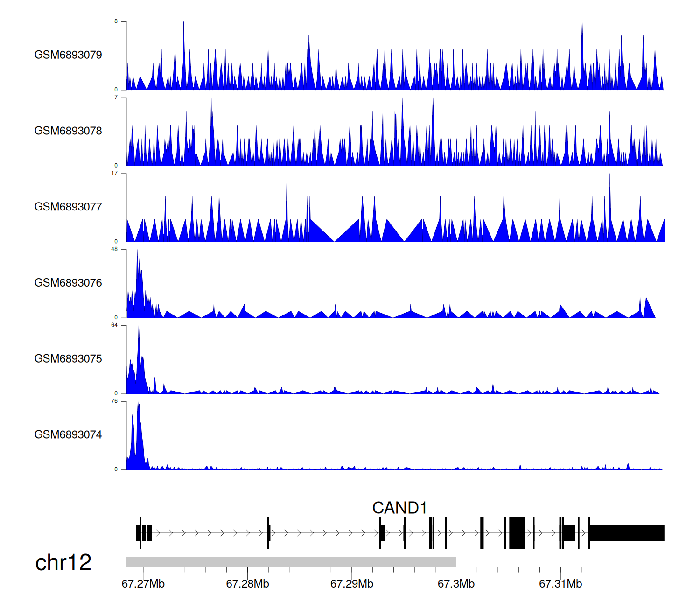The width and height of the screenshot is (700, 616).
Task: Click the 67.31Mb axis tick label
Action: pos(560,584)
